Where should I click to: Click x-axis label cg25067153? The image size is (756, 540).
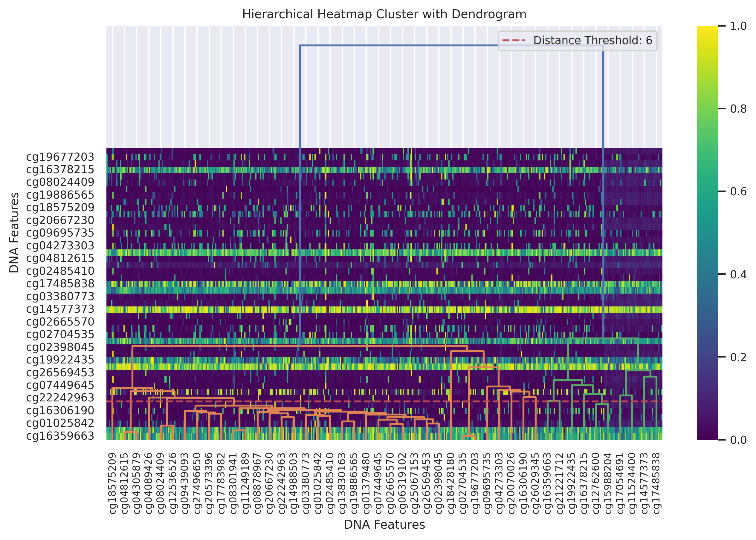coord(414,483)
